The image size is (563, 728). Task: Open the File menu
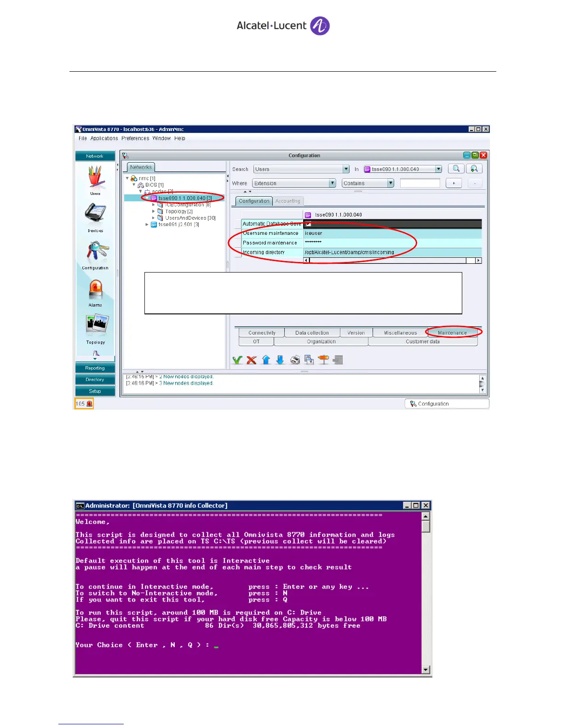pyautogui.click(x=83, y=138)
